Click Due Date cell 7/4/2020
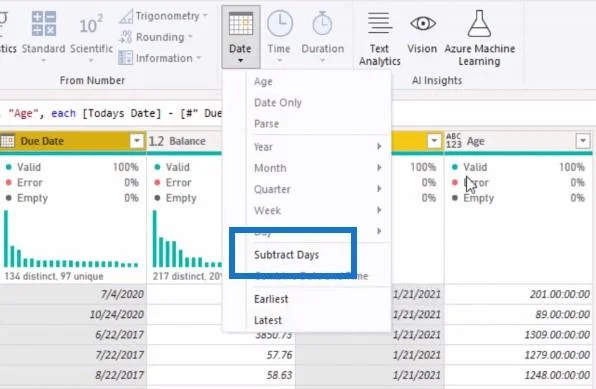Viewport: 596px width, 389px height. pyautogui.click(x=73, y=294)
